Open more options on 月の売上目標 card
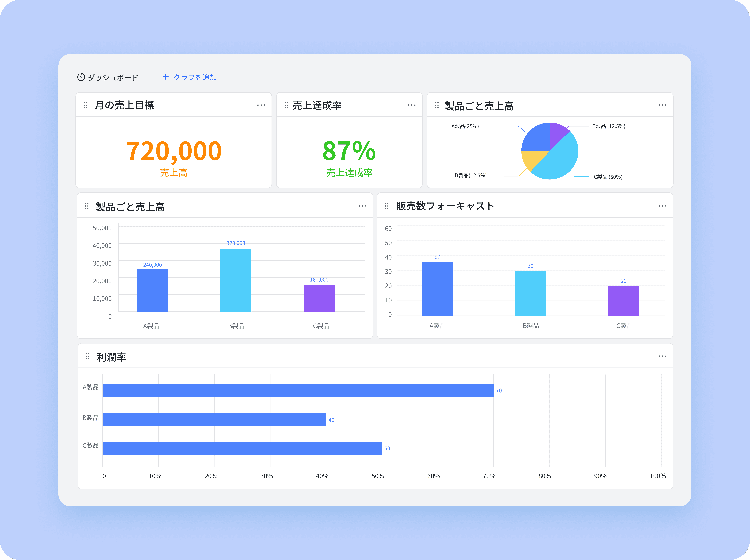Image resolution: width=750 pixels, height=560 pixels. coord(261,105)
